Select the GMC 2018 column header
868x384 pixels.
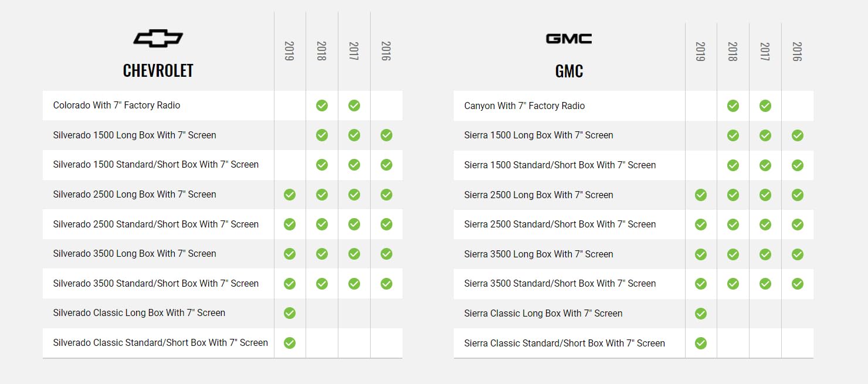coord(733,52)
